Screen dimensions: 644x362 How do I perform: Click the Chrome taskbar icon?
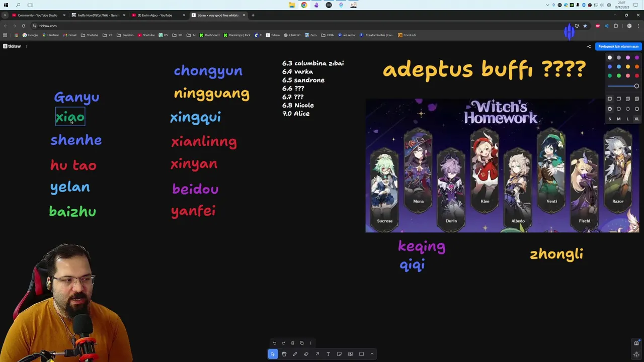pyautogui.click(x=304, y=5)
